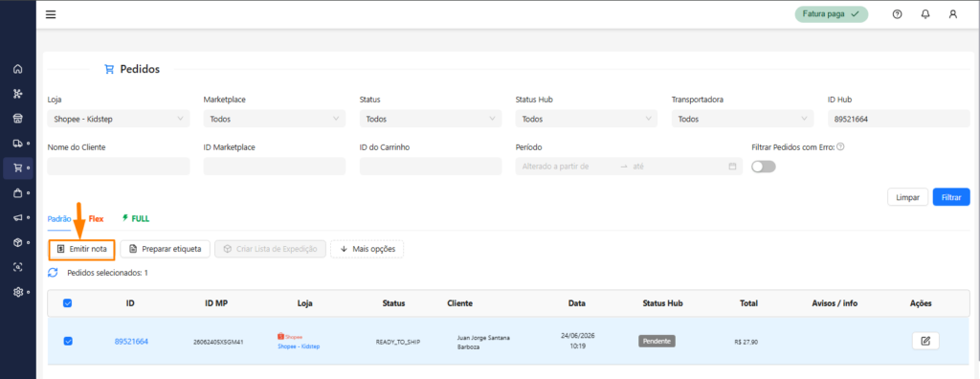Screen dimensions: 980x379
Task: Click the total value R$ 27,90
Action: tap(746, 342)
